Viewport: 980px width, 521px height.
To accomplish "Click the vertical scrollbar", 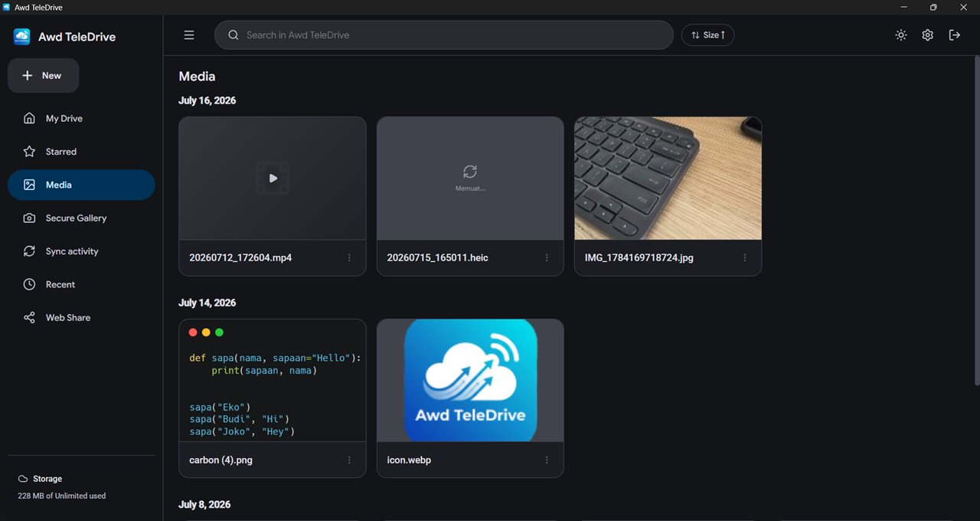I will point(976,222).
